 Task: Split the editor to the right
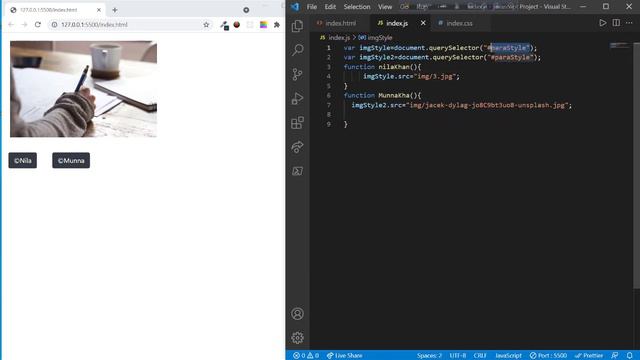click(616, 23)
